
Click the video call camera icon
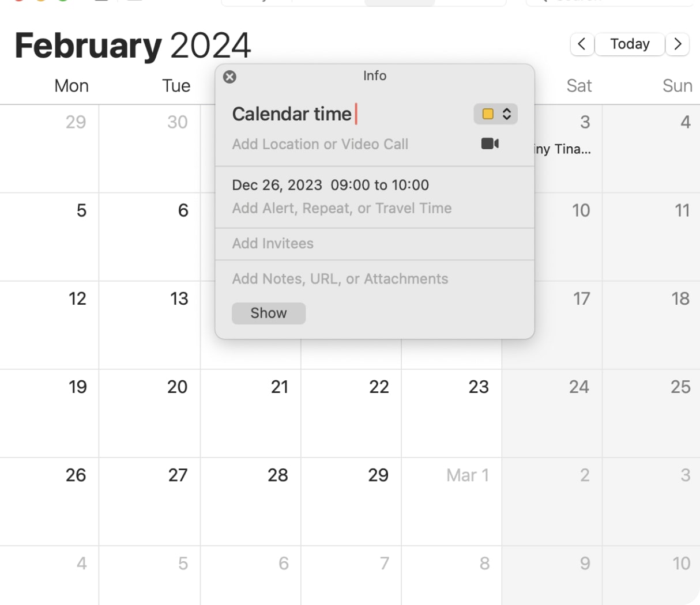[490, 143]
